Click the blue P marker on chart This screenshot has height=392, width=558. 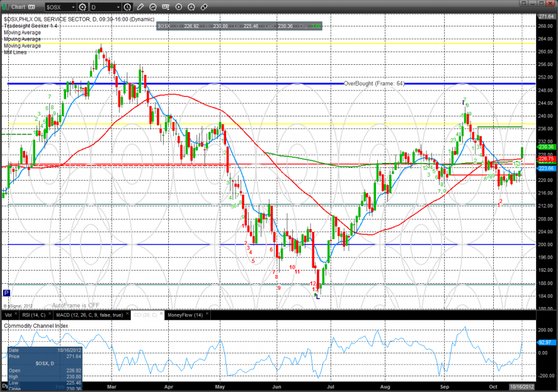point(6,293)
